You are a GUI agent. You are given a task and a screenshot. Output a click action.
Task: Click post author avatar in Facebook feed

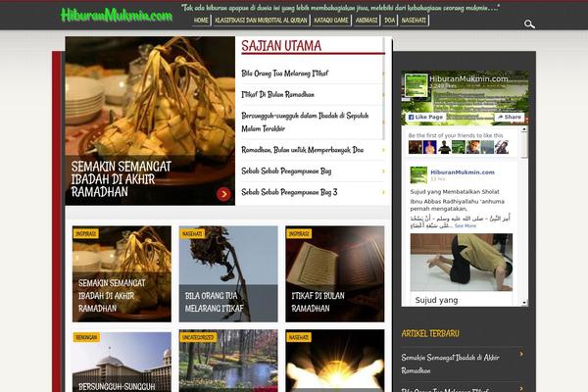[418, 174]
